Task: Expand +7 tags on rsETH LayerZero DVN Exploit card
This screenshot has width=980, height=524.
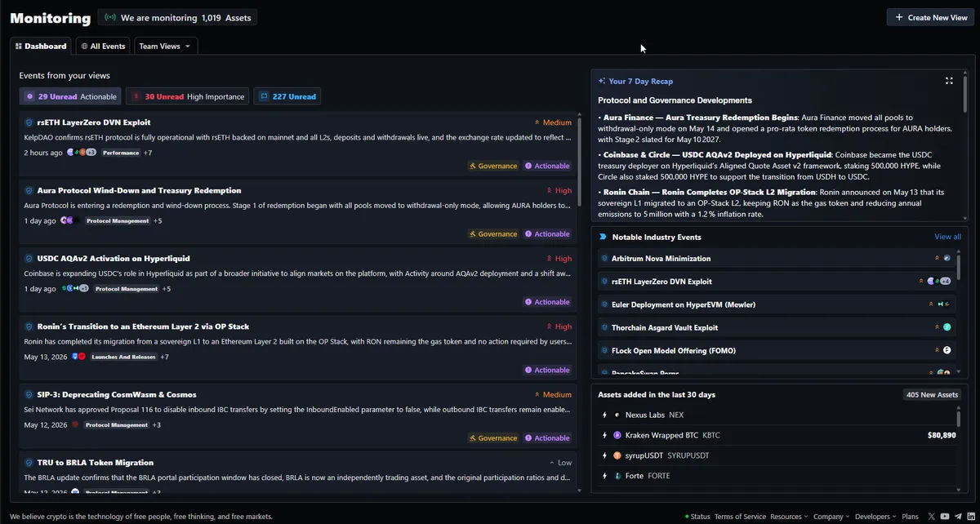Action: [148, 153]
